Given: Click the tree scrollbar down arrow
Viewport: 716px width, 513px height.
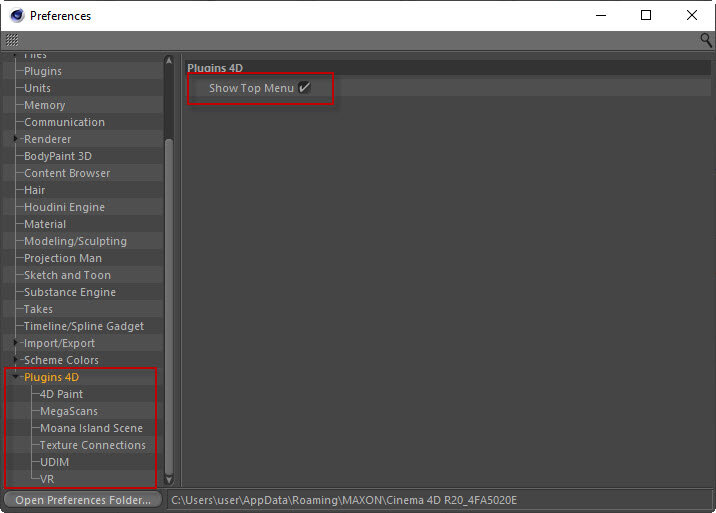Looking at the screenshot, I should pyautogui.click(x=168, y=480).
